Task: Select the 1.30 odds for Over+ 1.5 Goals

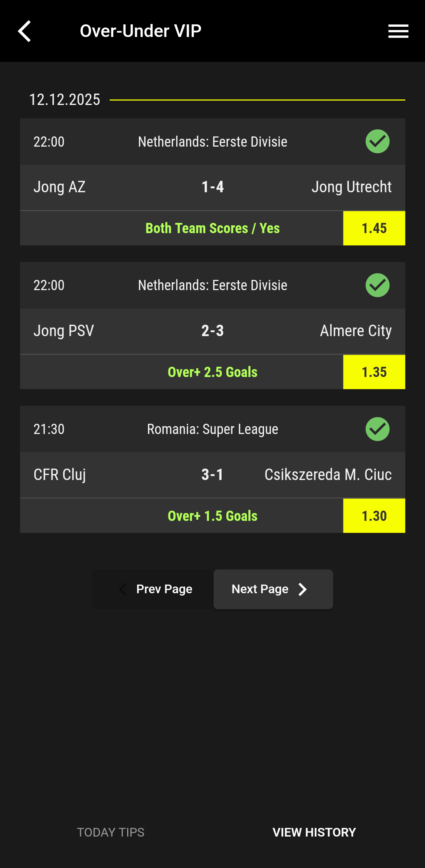Action: (373, 515)
